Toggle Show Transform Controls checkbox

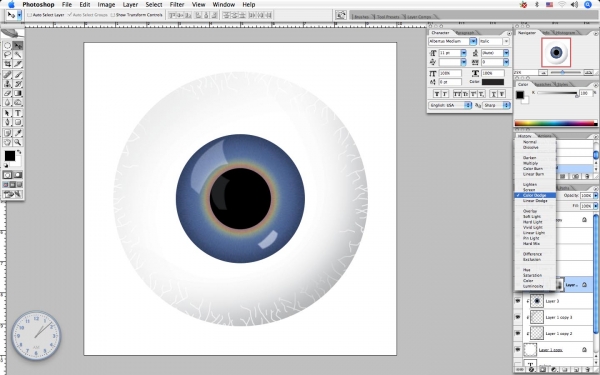coord(112,15)
